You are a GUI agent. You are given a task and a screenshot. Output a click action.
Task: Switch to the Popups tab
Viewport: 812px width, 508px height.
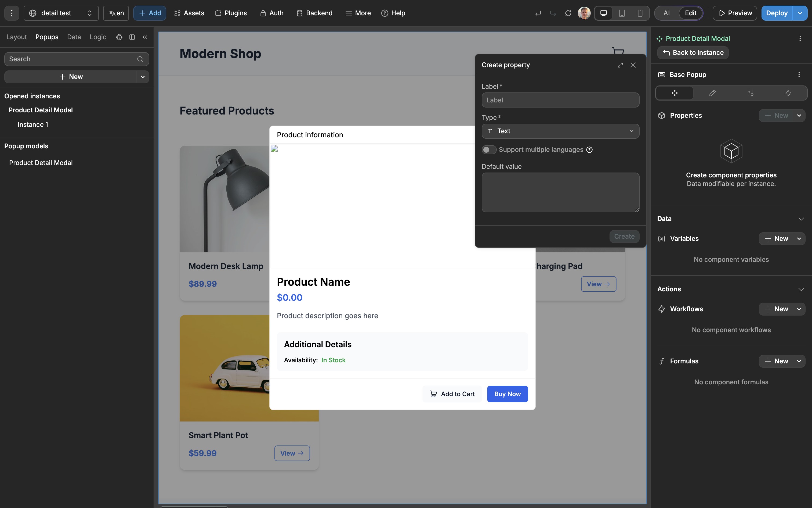(47, 37)
